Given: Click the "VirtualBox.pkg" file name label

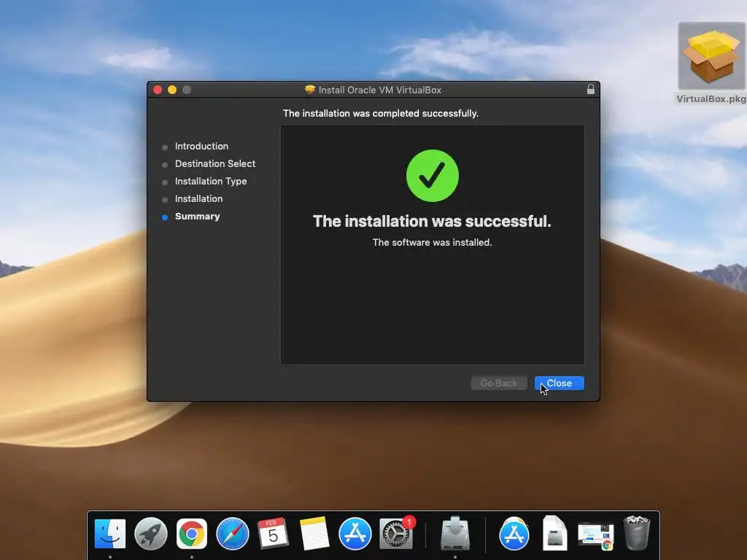Looking at the screenshot, I should tap(711, 99).
